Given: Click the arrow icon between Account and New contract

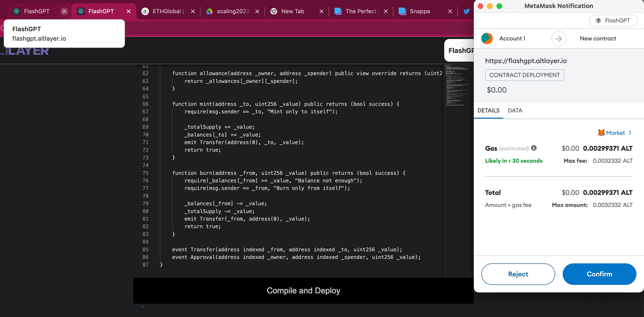Looking at the screenshot, I should tap(559, 39).
